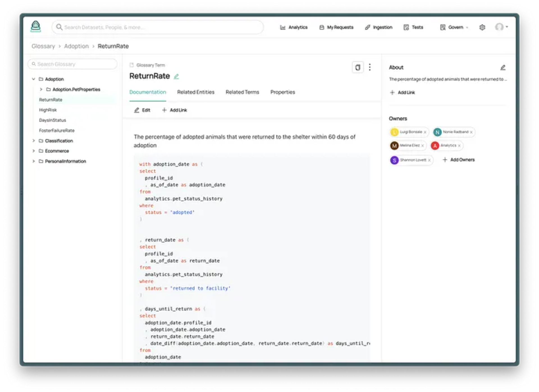Image resolution: width=539 pixels, height=392 pixels.
Task: Focus the Search Glossary field
Action: tap(72, 64)
